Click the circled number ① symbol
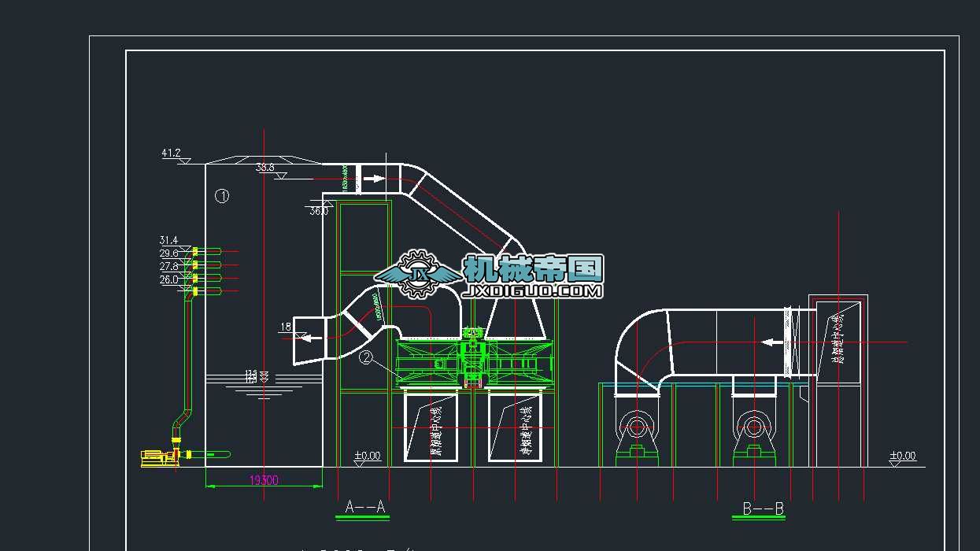Image resolution: width=980 pixels, height=551 pixels. click(x=221, y=197)
